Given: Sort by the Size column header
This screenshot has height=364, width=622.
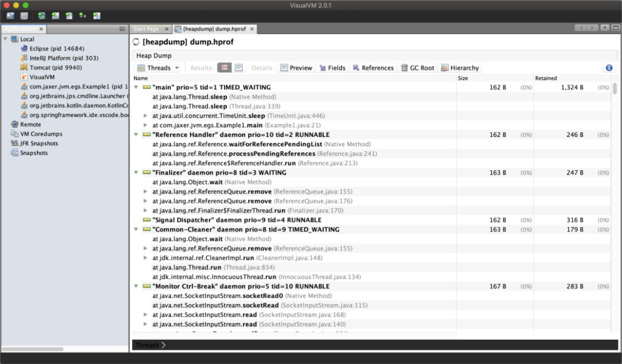Looking at the screenshot, I should coord(495,78).
